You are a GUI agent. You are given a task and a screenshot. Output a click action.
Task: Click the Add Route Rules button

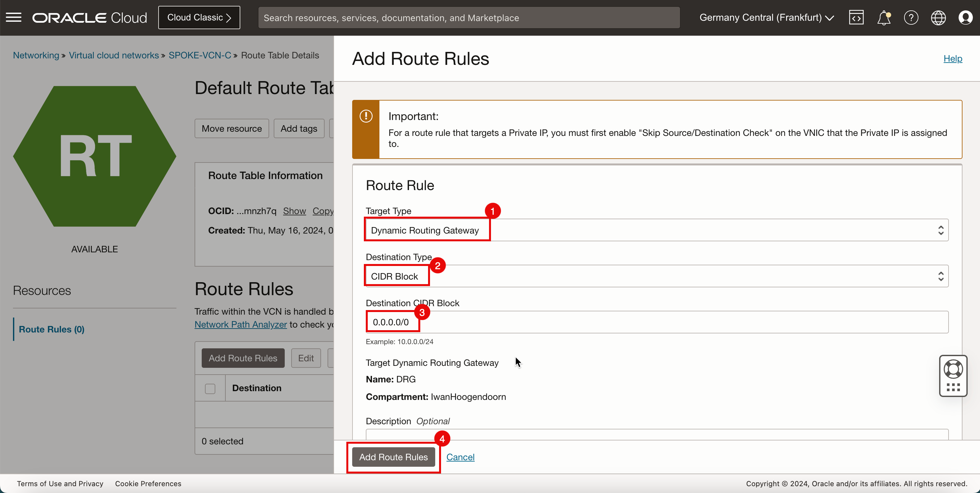(x=393, y=457)
